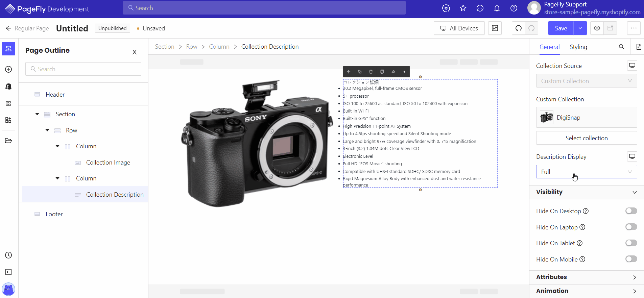This screenshot has width=644, height=298.
Task: Click the top search bar
Action: (x=264, y=8)
